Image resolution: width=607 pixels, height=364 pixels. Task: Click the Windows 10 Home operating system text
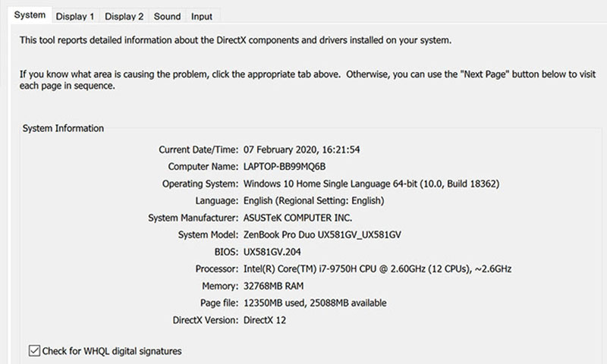(x=370, y=184)
